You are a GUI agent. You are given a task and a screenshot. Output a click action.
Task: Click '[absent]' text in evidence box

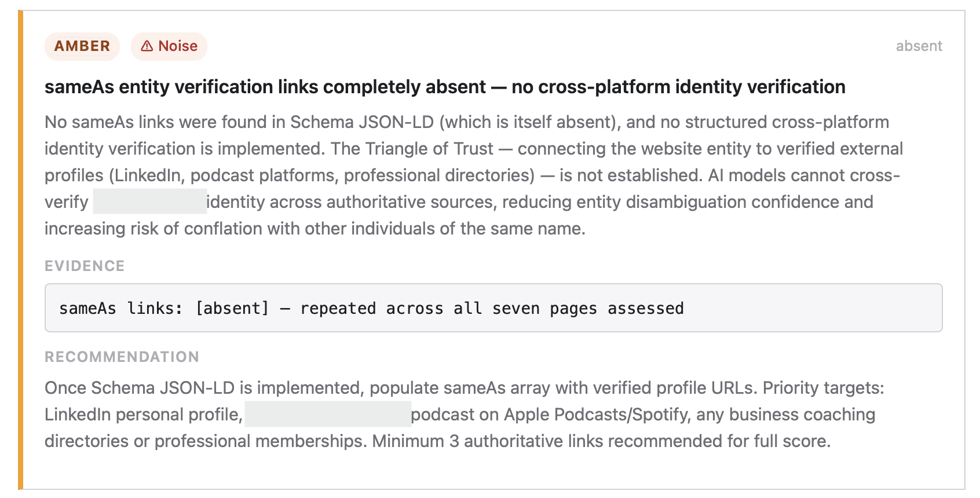coord(232,308)
